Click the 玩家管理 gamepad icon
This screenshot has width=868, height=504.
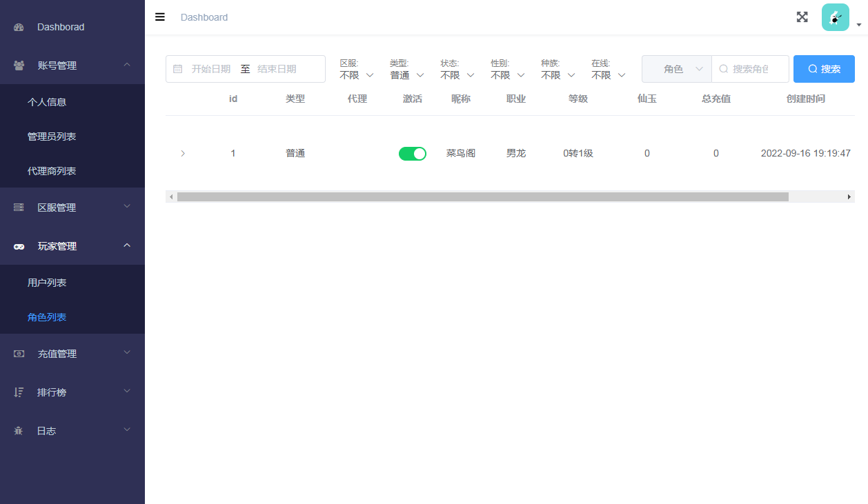coord(19,246)
